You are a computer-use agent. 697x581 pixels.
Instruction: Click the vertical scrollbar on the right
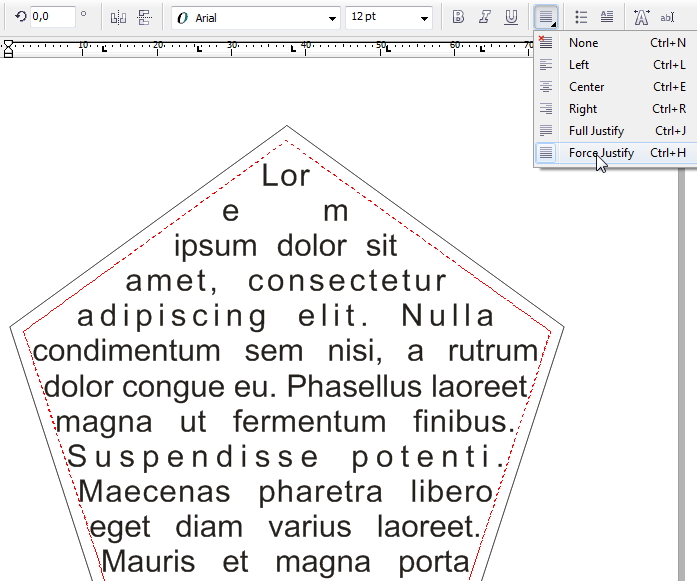tap(682, 373)
